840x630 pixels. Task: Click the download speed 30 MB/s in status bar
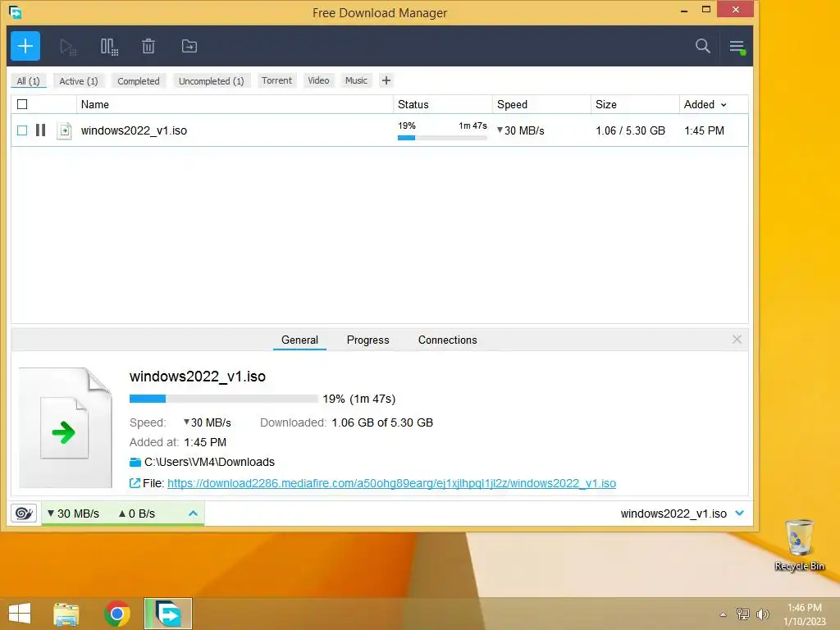73,514
